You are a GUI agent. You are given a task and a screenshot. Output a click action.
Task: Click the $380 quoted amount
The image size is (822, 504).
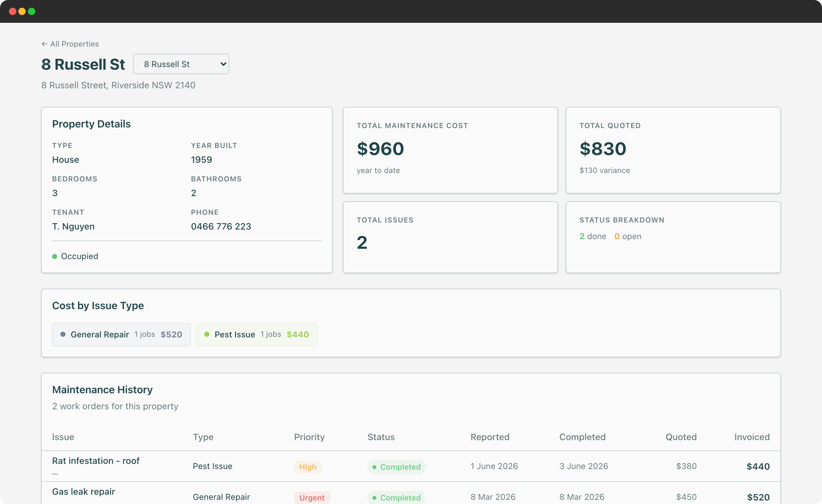(x=686, y=466)
